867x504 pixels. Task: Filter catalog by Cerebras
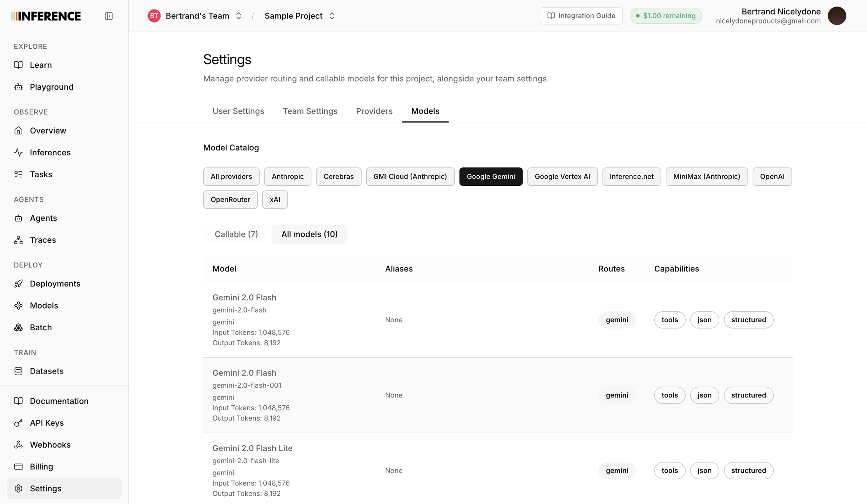pos(338,176)
